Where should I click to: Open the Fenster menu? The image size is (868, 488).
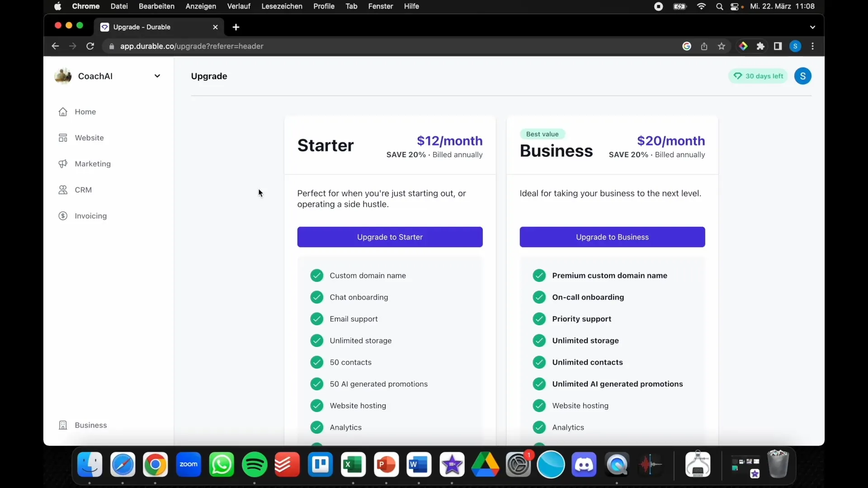coord(380,6)
